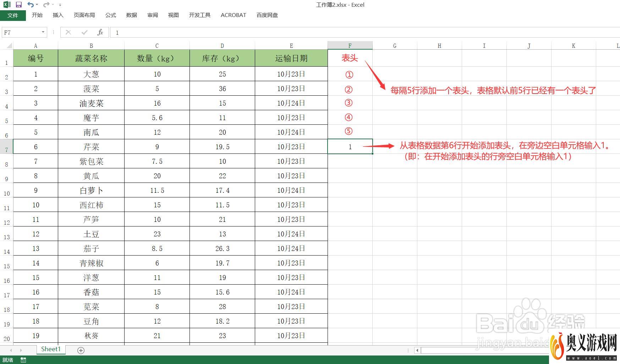
Task: Open the redo history dropdown arrow
Action: coord(53,5)
